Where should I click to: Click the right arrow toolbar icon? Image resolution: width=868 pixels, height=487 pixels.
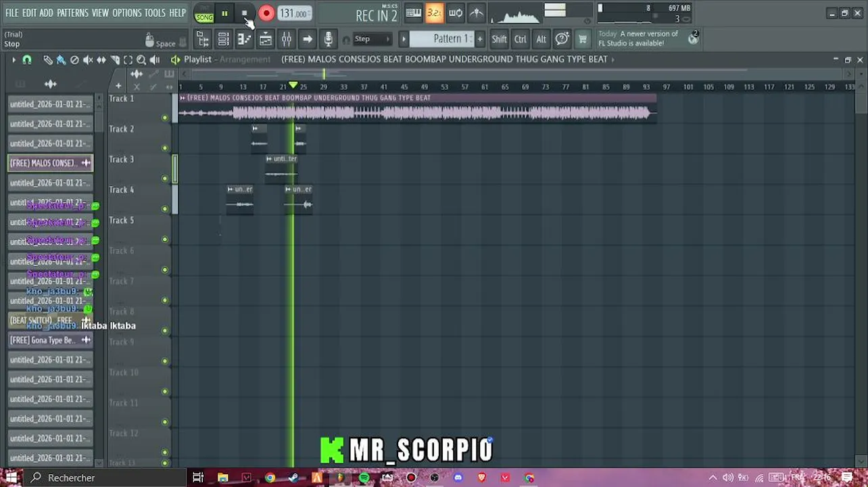[x=307, y=39]
